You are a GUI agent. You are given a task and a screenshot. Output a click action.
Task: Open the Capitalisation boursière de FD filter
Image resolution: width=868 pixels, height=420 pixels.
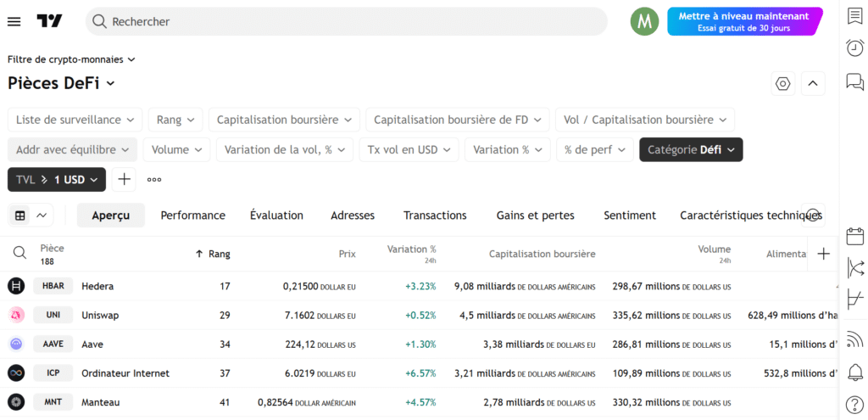click(x=457, y=120)
